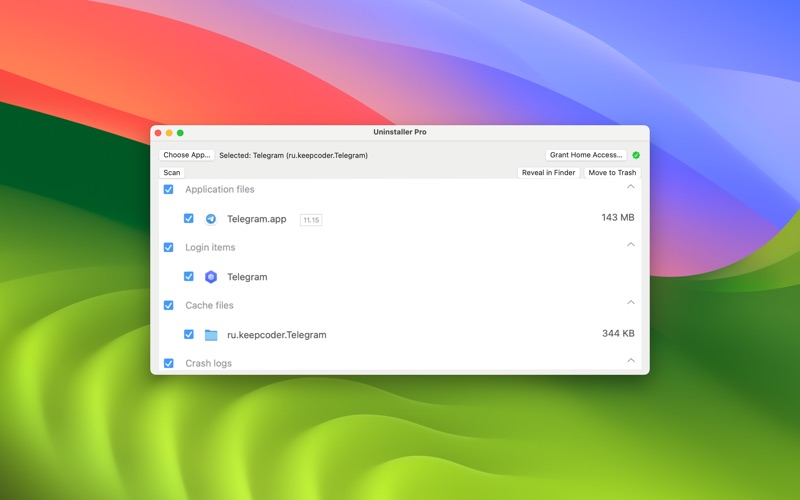Open the Choose App... picker
The height and width of the screenshot is (500, 800).
tap(187, 155)
